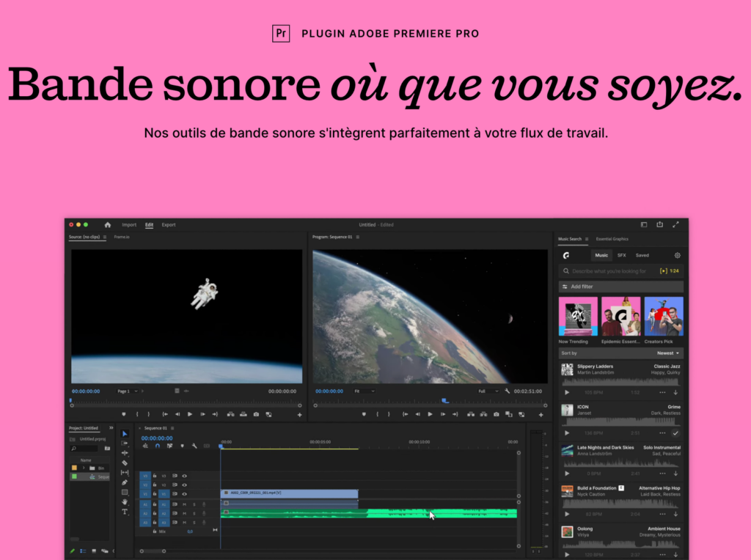This screenshot has width=751, height=560.
Task: Select the Slip tool
Action: (x=125, y=473)
